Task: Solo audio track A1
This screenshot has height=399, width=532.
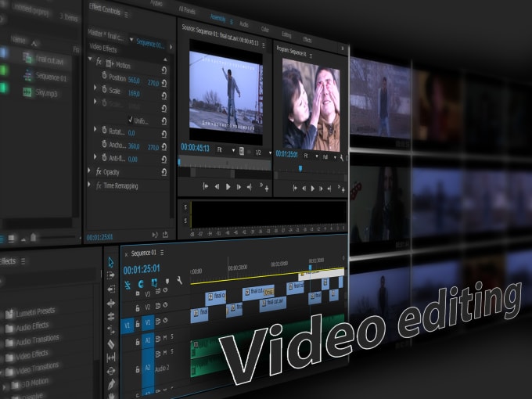Action: (x=172, y=336)
